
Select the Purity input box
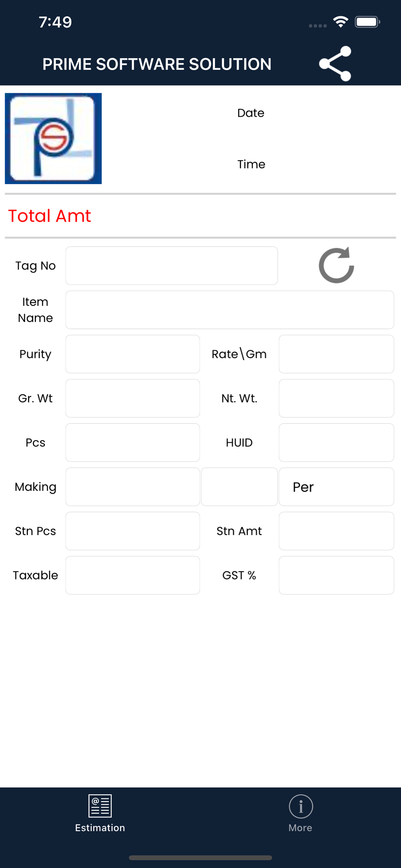click(x=133, y=354)
